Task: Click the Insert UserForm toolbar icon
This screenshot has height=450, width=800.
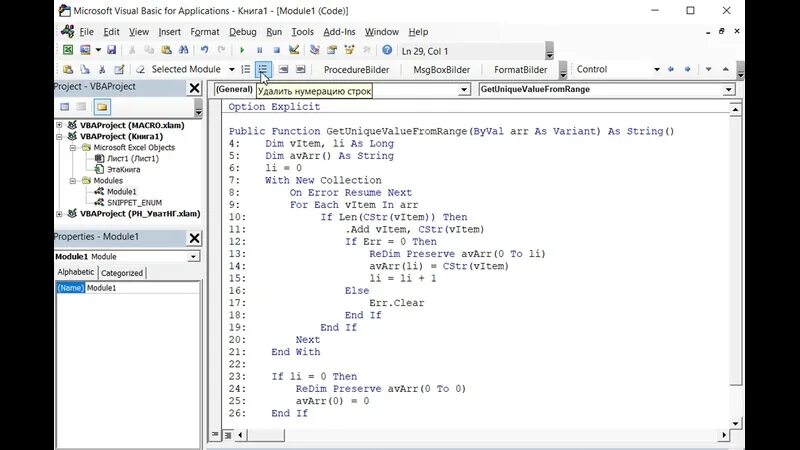Action: pos(85,50)
